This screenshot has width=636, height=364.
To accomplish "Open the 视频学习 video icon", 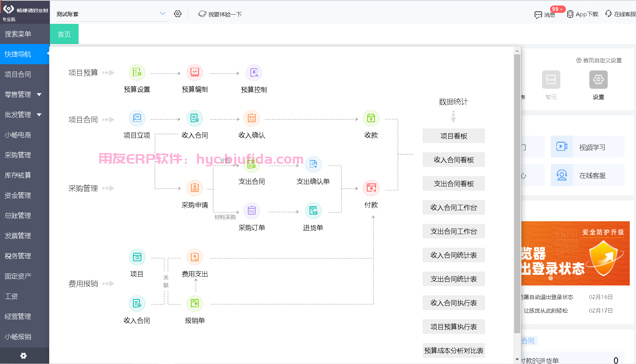I will click(562, 147).
